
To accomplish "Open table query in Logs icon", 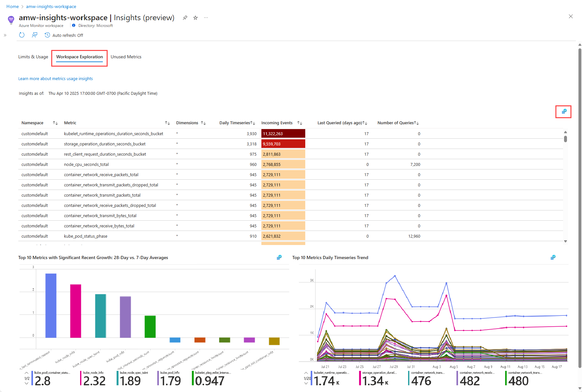I will tap(564, 111).
